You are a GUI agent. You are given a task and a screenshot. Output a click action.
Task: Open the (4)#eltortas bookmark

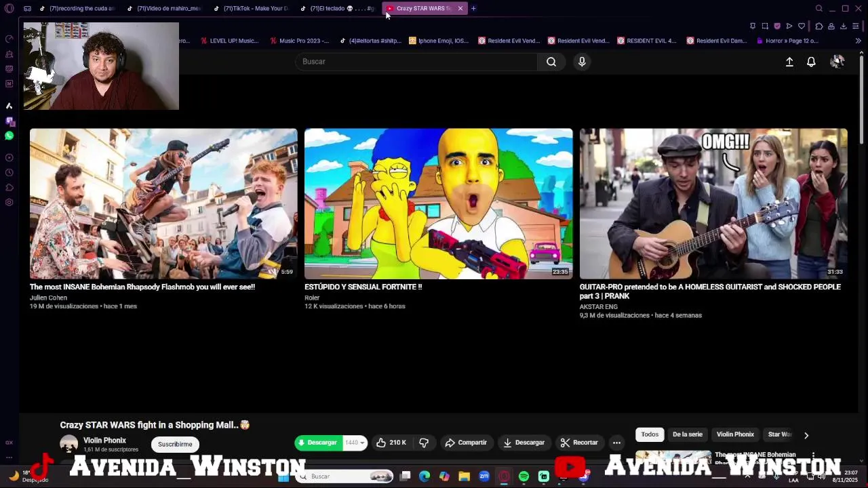(x=370, y=41)
